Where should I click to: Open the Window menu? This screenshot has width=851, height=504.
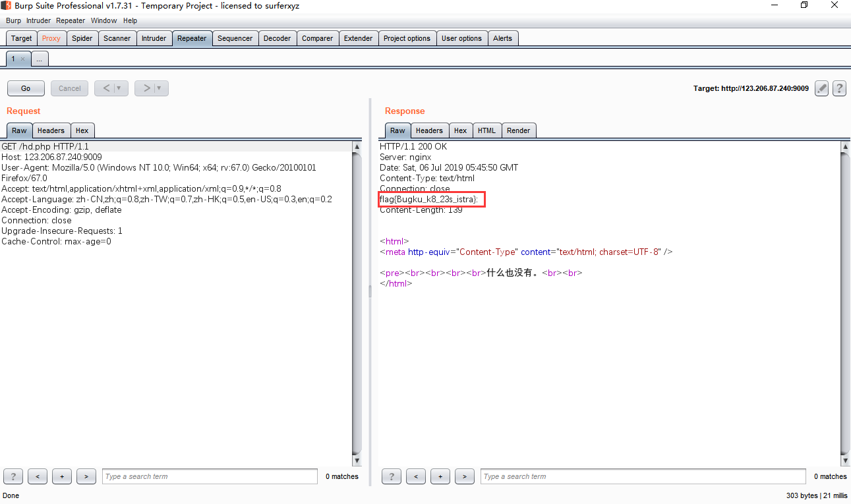(103, 20)
